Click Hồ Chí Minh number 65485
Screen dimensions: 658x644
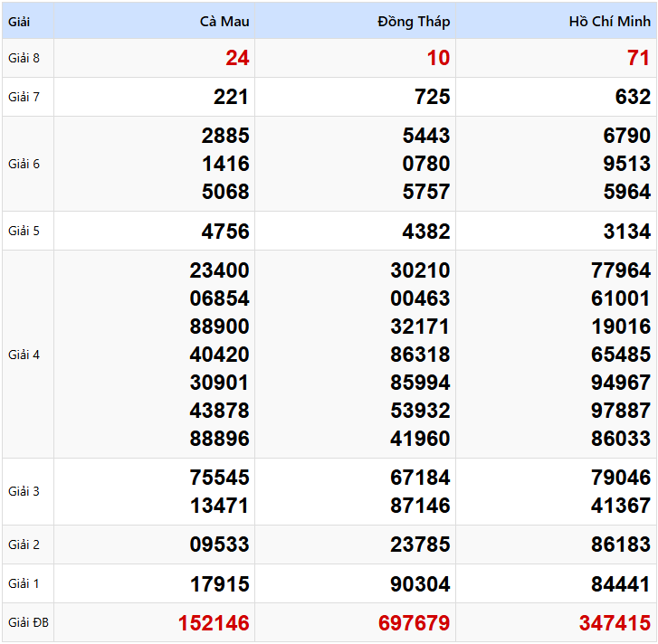621,355
